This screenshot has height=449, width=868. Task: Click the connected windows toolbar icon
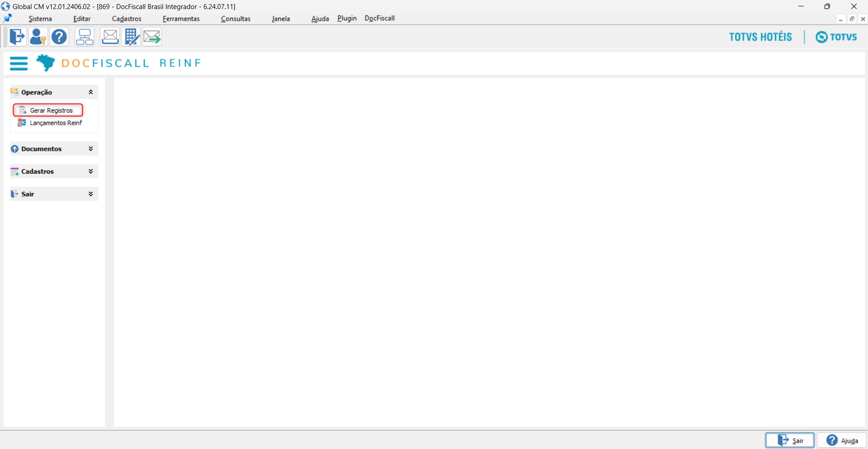coord(85,37)
